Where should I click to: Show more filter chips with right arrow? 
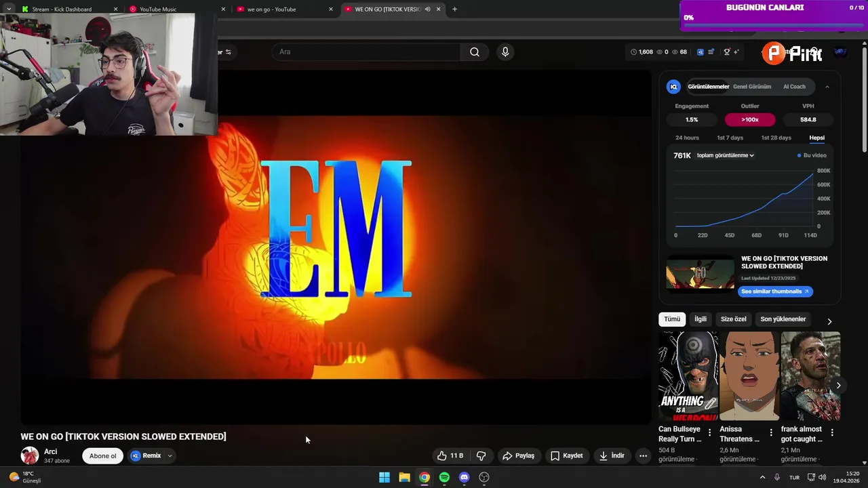(x=829, y=321)
